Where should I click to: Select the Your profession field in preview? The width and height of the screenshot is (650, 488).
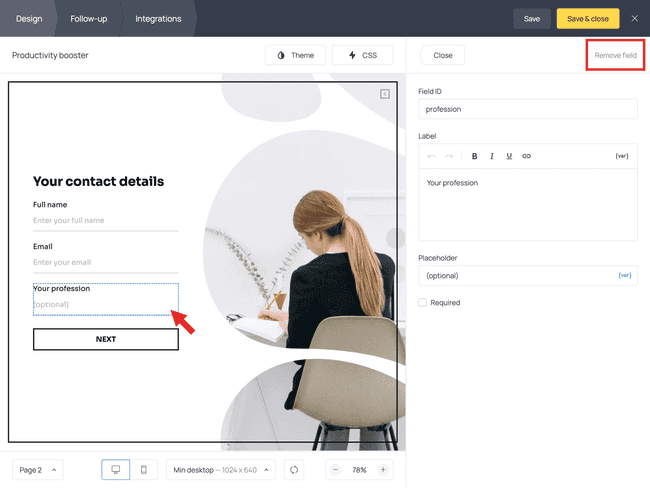(106, 299)
